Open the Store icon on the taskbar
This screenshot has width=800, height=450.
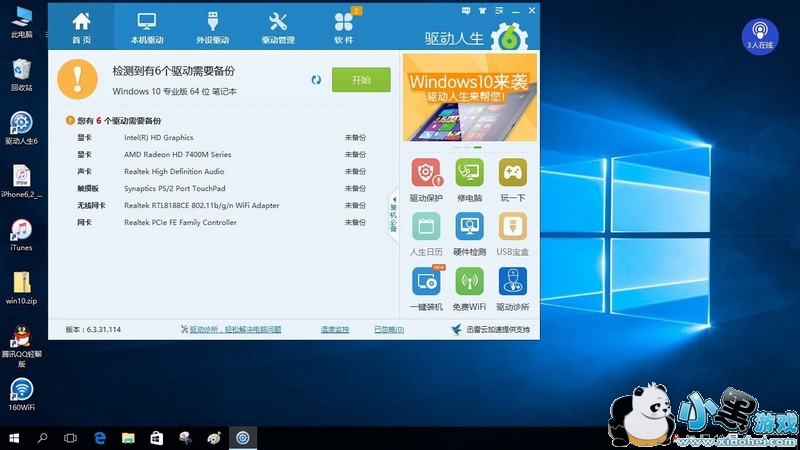[157, 438]
